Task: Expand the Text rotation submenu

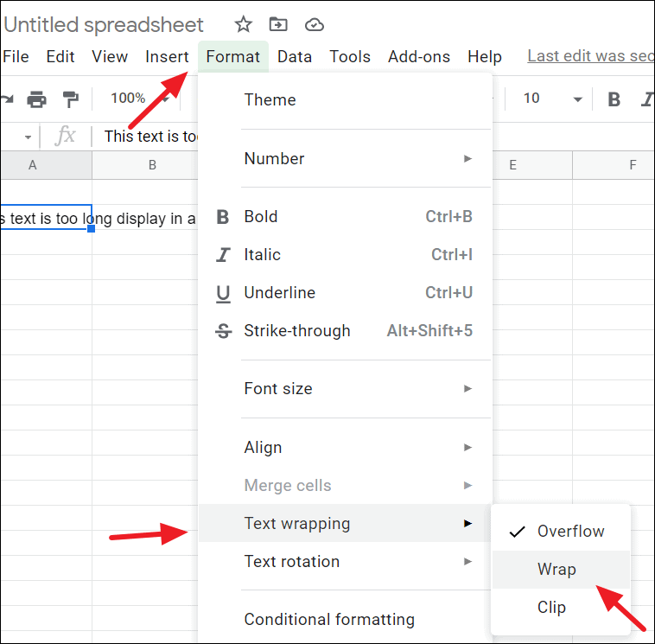Action: click(x=345, y=561)
